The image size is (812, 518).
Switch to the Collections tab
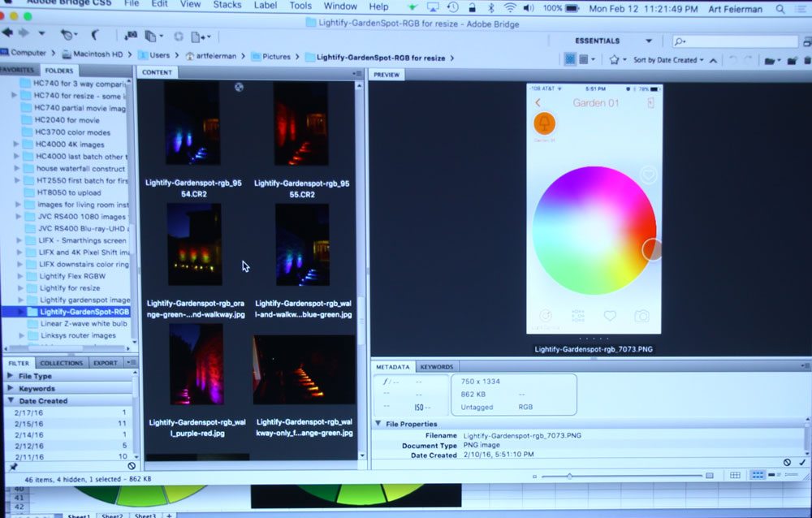pyautogui.click(x=61, y=363)
